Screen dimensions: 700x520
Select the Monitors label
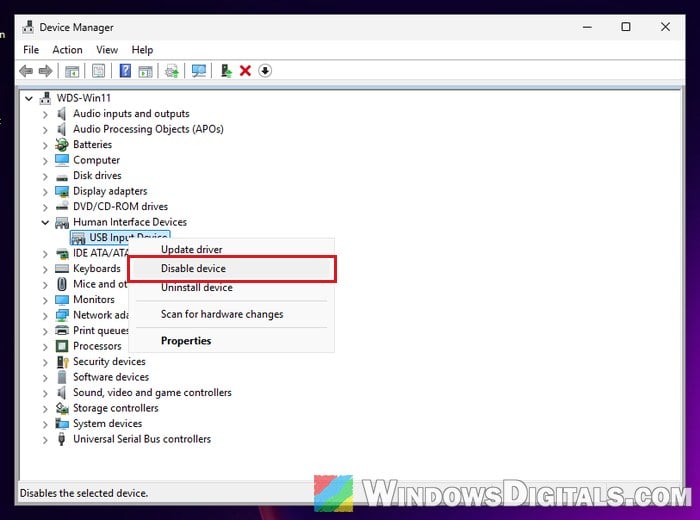[94, 300]
